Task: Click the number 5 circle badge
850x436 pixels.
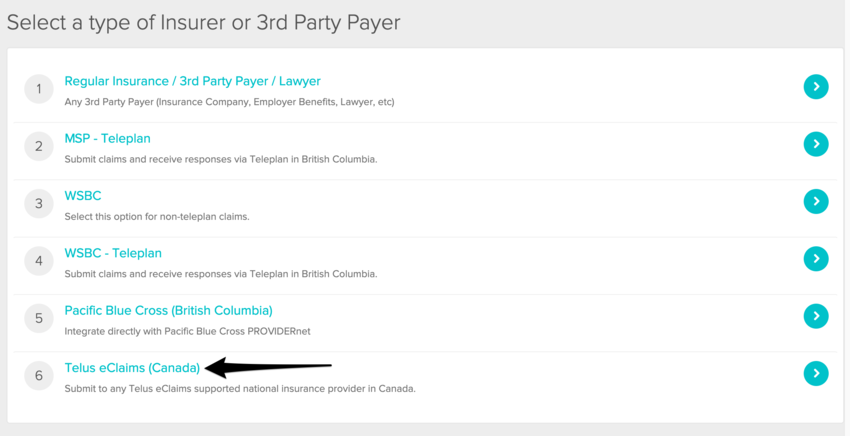Action: (39, 318)
